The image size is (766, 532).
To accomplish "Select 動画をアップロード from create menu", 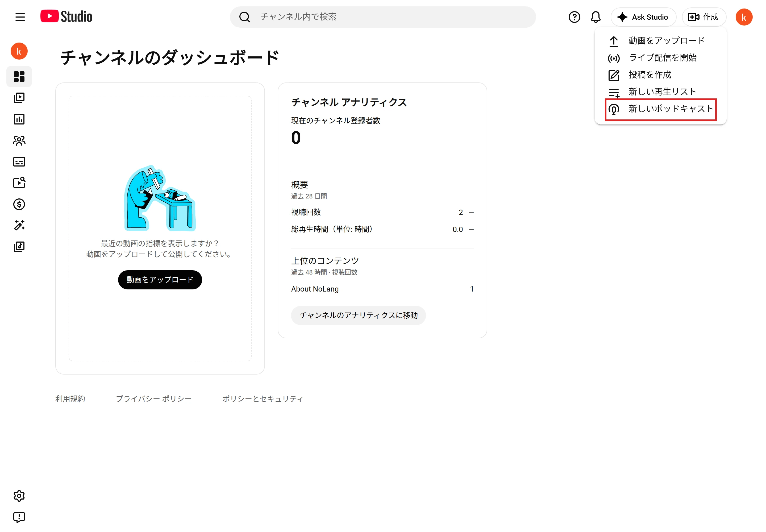I will 660,41.
